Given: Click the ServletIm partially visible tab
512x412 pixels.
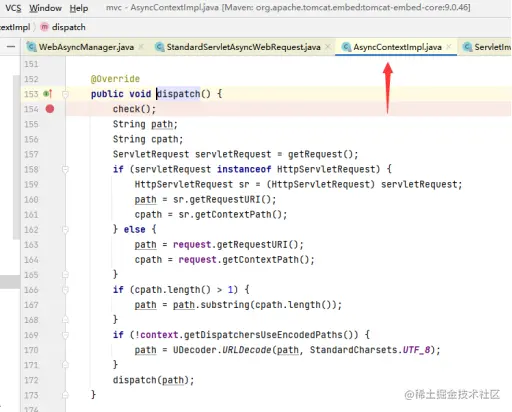Looking at the screenshot, I should [x=487, y=47].
